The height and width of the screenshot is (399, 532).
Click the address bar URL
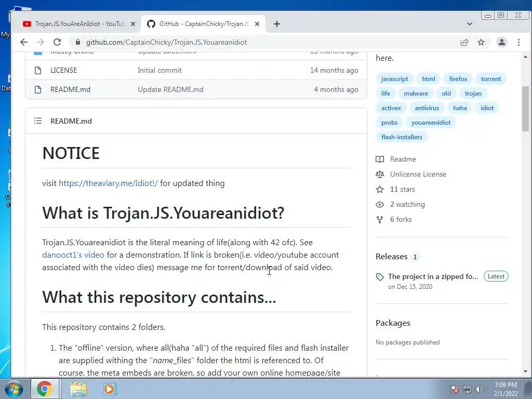(166, 42)
